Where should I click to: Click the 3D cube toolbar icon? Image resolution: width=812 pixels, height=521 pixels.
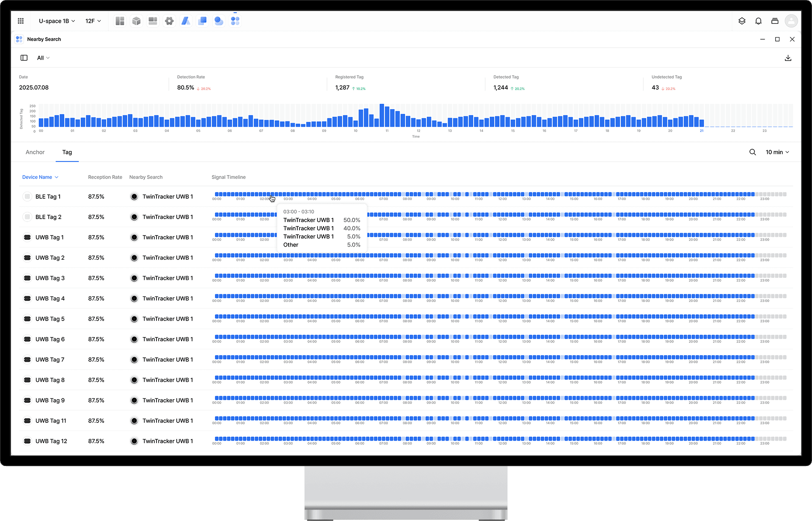136,21
